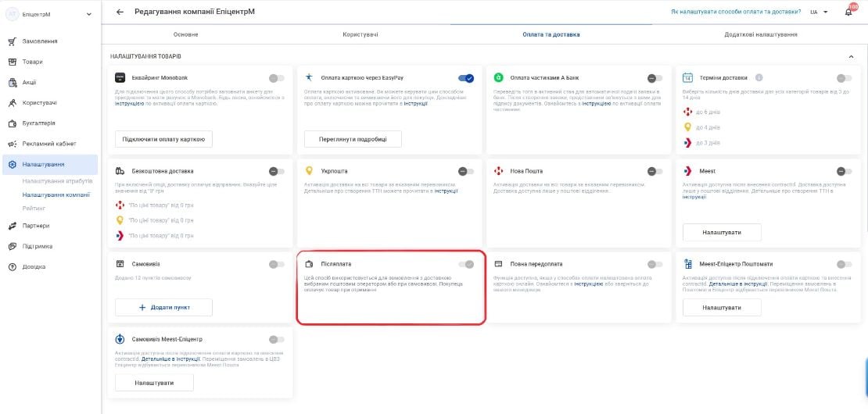Open the UA language dropdown

[820, 12]
